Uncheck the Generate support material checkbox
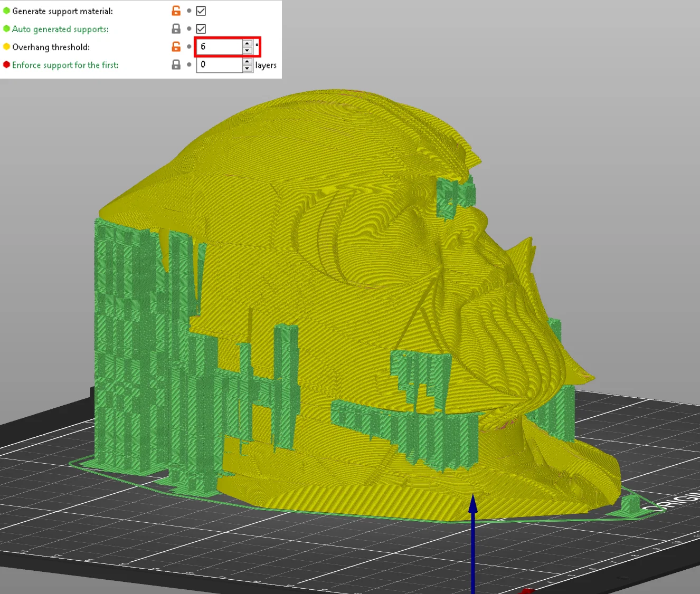 pyautogui.click(x=201, y=11)
